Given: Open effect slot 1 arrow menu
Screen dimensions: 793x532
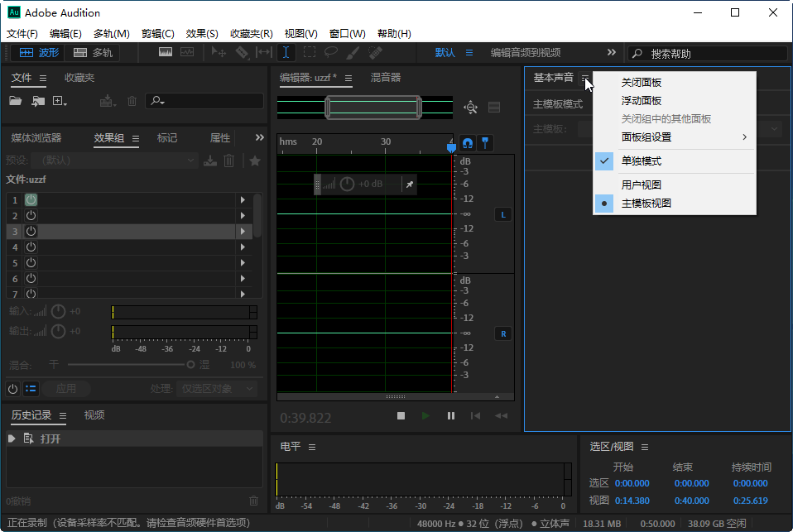Looking at the screenshot, I should coord(243,199).
